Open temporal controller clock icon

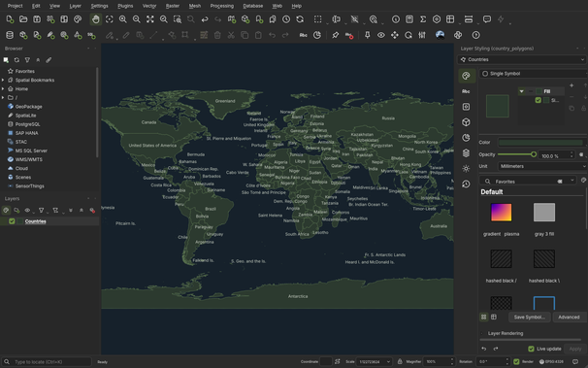(x=286, y=19)
